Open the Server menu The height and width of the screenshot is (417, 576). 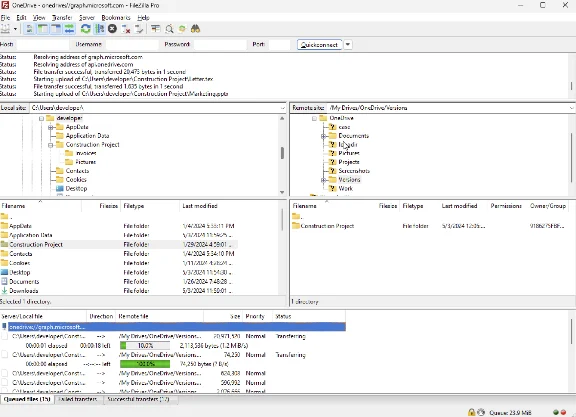87,18
